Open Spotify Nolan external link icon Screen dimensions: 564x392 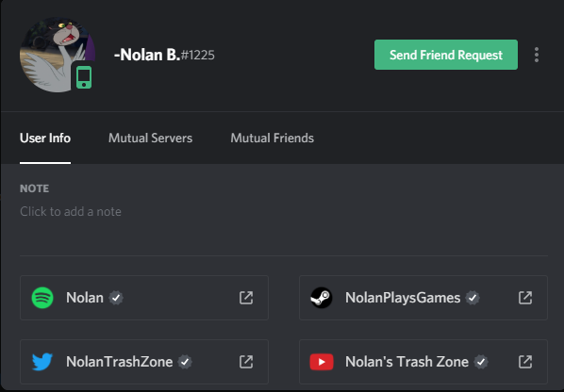(246, 298)
